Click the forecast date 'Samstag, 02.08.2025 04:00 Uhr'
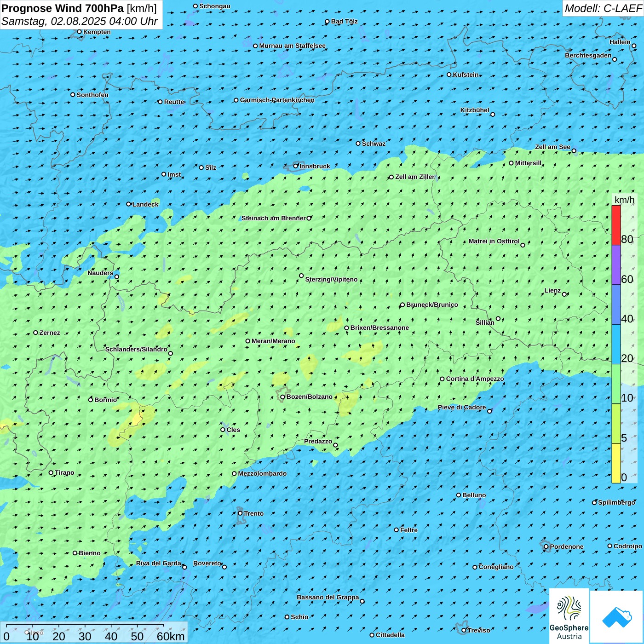The height and width of the screenshot is (644, 644). 80,21
